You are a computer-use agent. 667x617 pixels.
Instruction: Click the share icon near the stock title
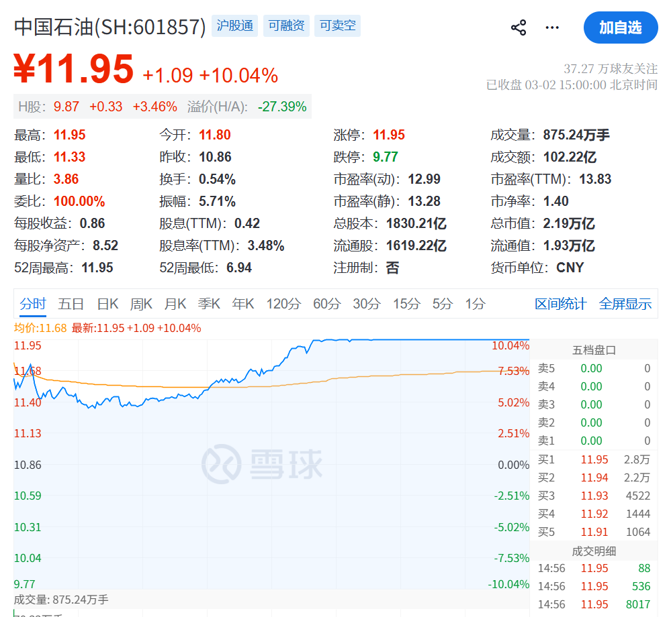point(518,27)
